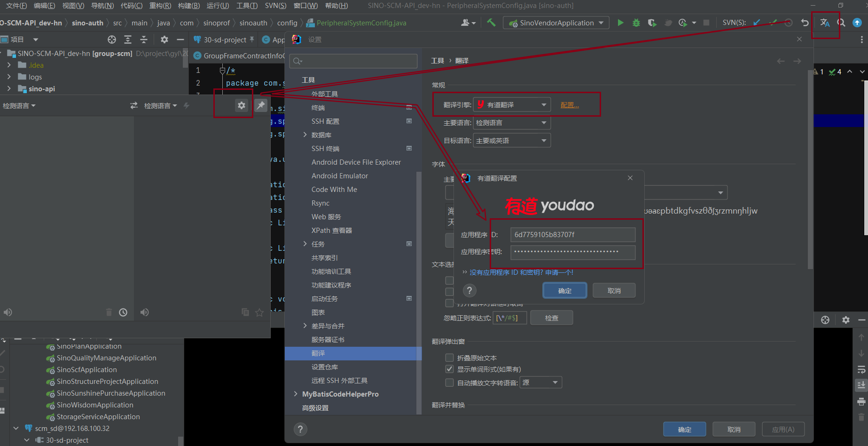Viewport: 868px width, 446px height.
Task: Uncheck 显示单词形式 checkbox
Action: tap(449, 369)
